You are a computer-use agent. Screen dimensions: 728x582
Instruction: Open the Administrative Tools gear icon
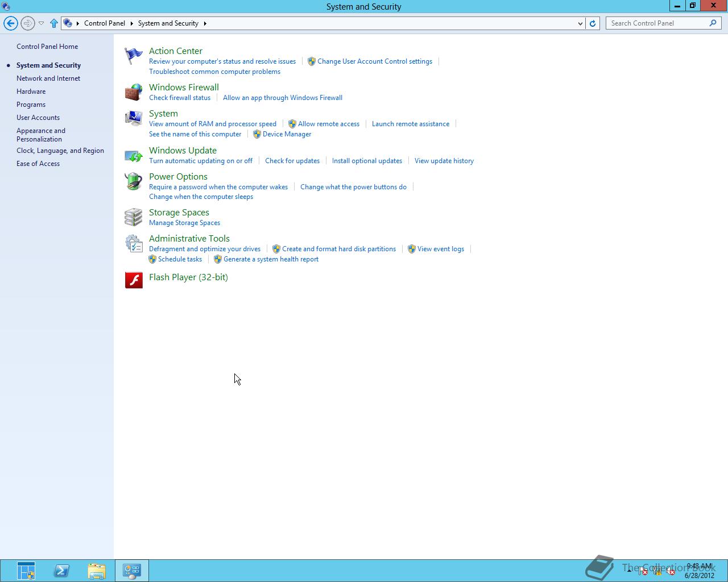point(134,243)
